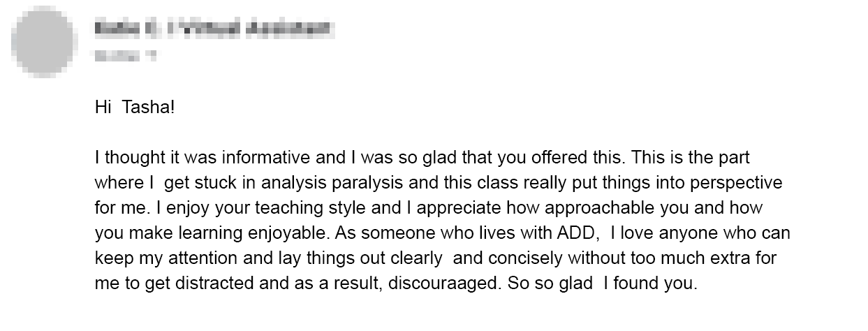This screenshot has height=331, width=868.
Task: Click the word "attention" in the message
Action: [x=204, y=258]
